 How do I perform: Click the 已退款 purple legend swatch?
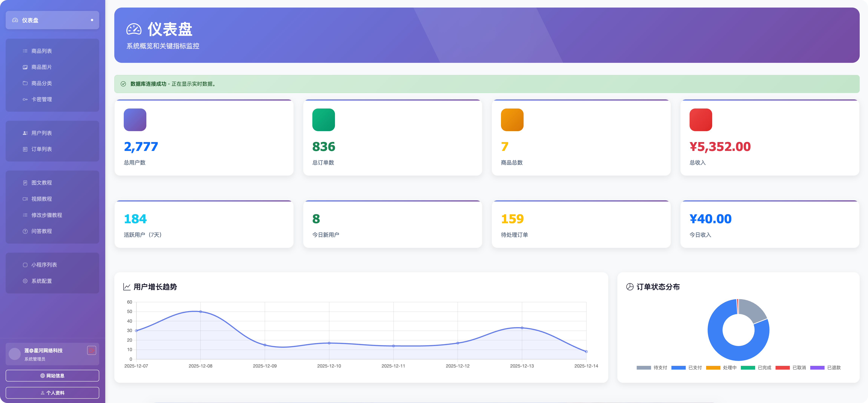pyautogui.click(x=817, y=368)
